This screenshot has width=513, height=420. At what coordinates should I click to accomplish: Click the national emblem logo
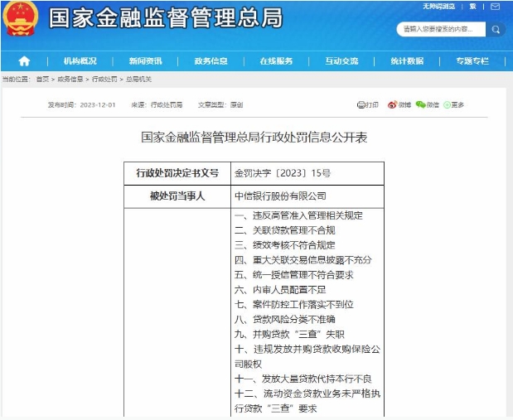[21, 18]
